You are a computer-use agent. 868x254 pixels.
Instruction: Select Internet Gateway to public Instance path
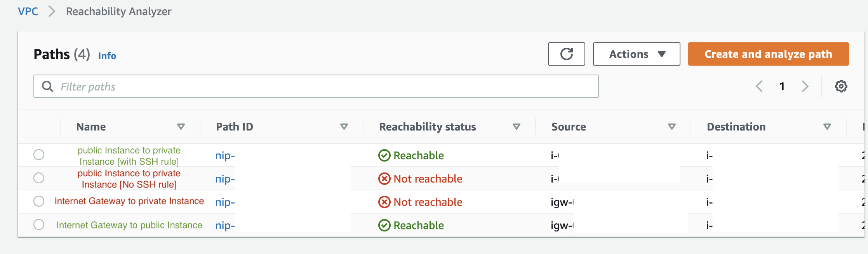tap(39, 224)
